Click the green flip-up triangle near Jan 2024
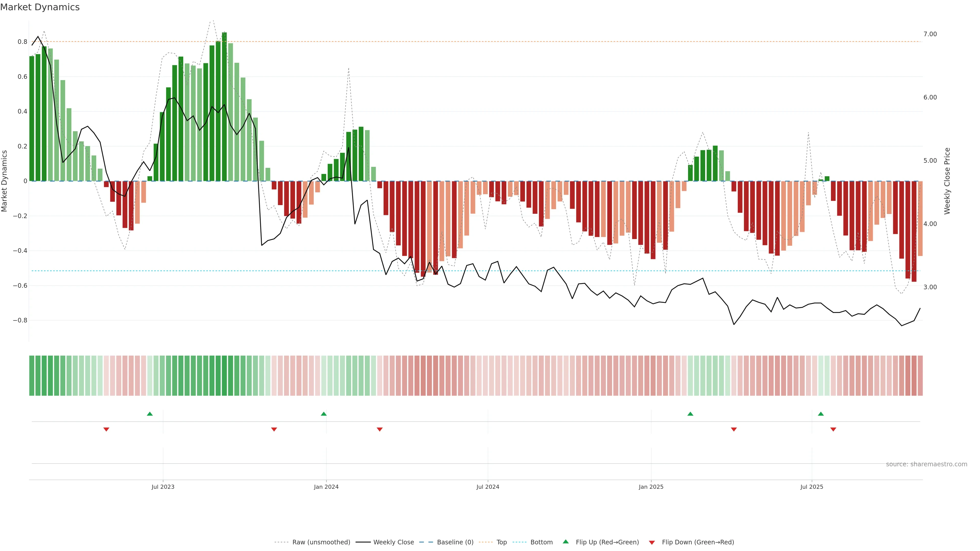This screenshot has width=980, height=551. pos(323,414)
